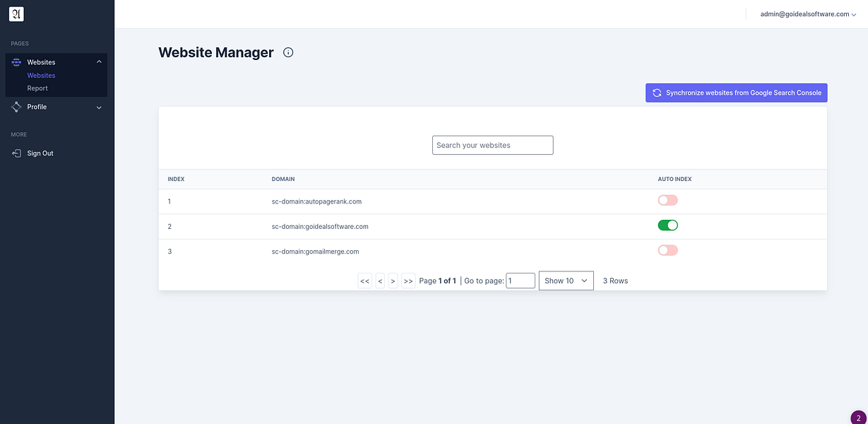Enable Auto Index for gomailmerge.com
This screenshot has width=868, height=424.
[667, 249]
